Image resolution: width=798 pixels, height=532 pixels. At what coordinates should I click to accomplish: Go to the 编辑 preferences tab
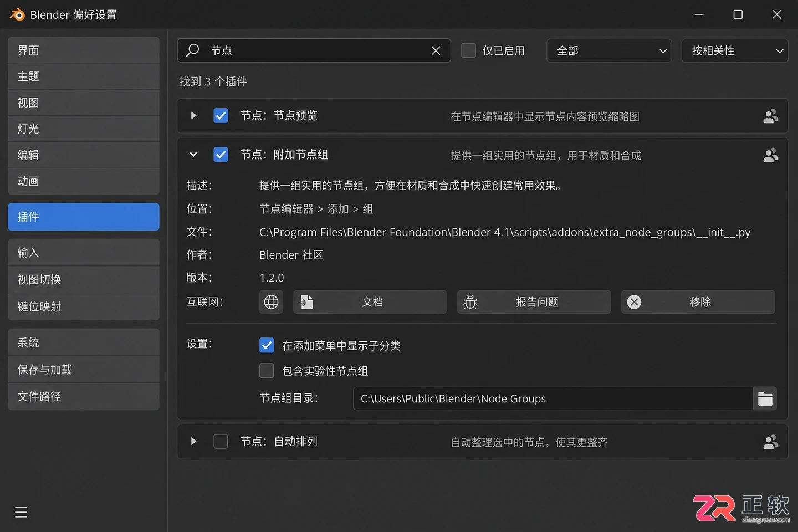click(84, 155)
